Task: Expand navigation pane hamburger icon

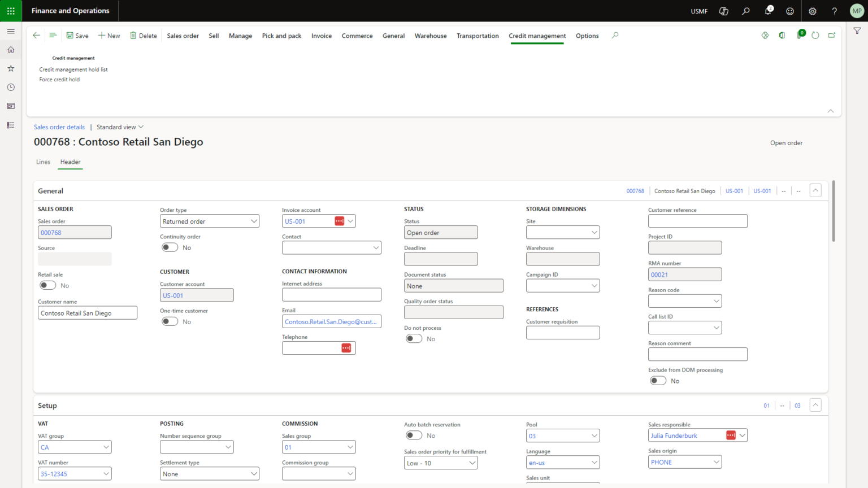Action: [x=11, y=31]
